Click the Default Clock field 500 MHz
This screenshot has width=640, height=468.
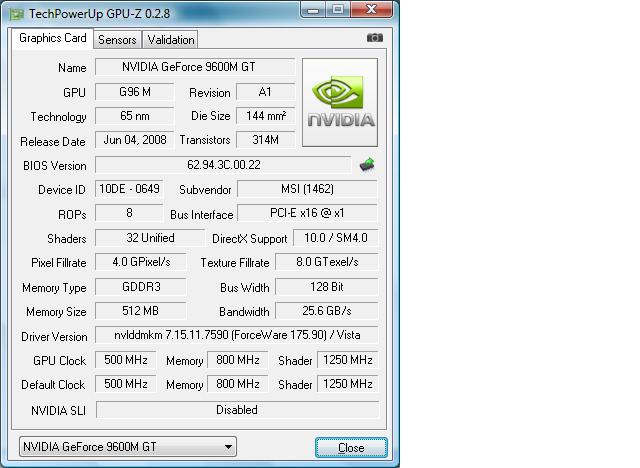point(126,384)
